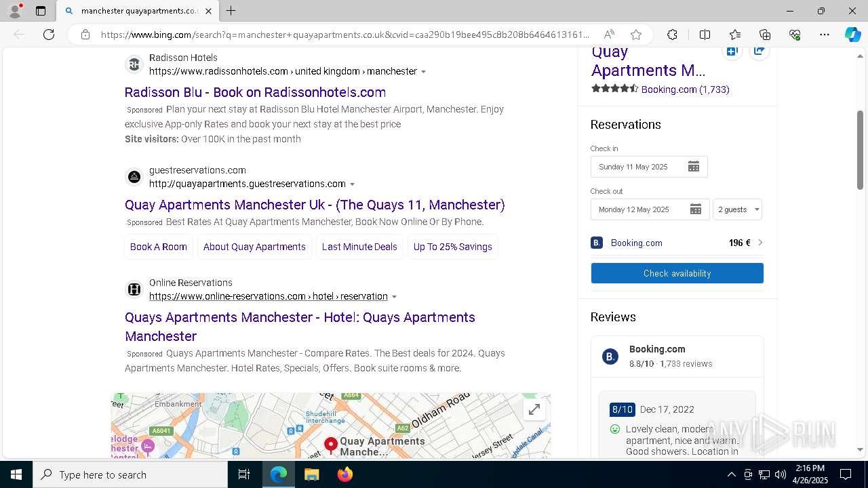
Task: Open Browser essentials heart icon
Action: coord(795,35)
